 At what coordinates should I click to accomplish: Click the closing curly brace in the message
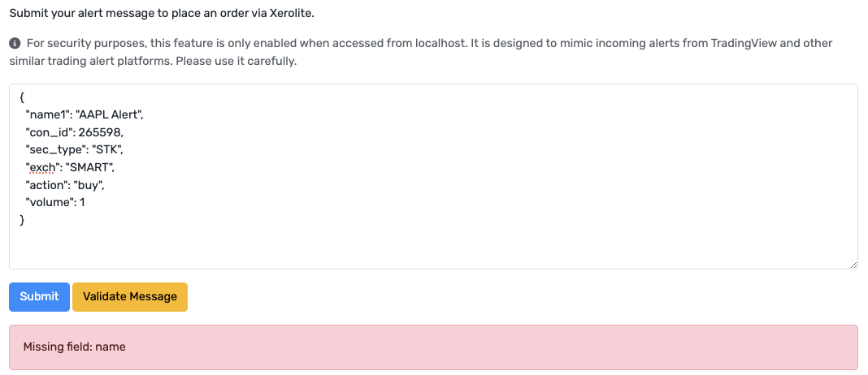pyautogui.click(x=22, y=221)
